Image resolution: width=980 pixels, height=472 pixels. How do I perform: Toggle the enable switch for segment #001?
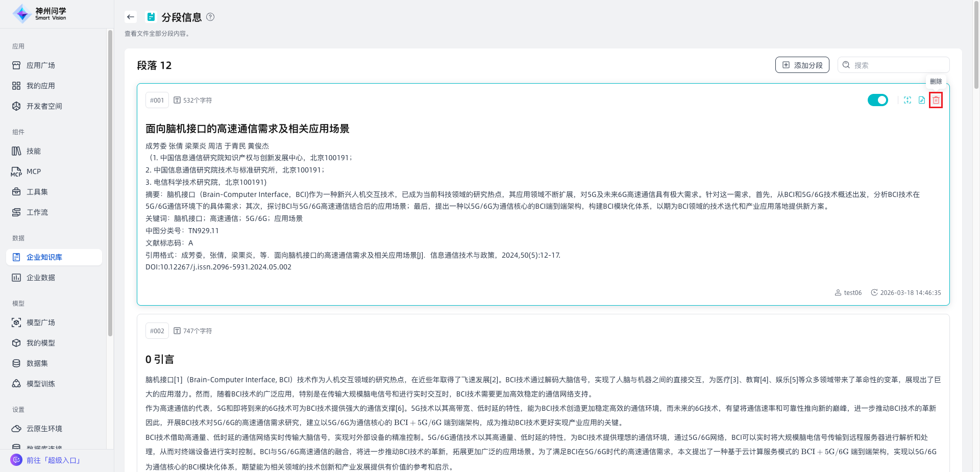[878, 100]
